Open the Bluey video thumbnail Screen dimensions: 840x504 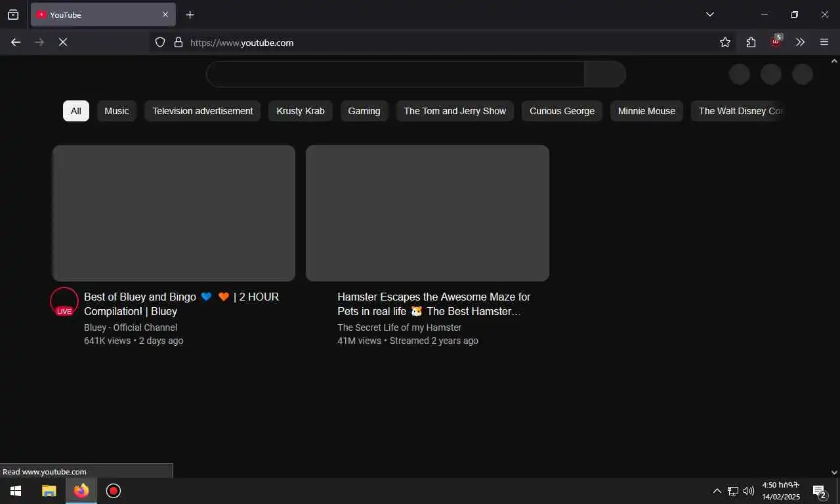(x=174, y=213)
